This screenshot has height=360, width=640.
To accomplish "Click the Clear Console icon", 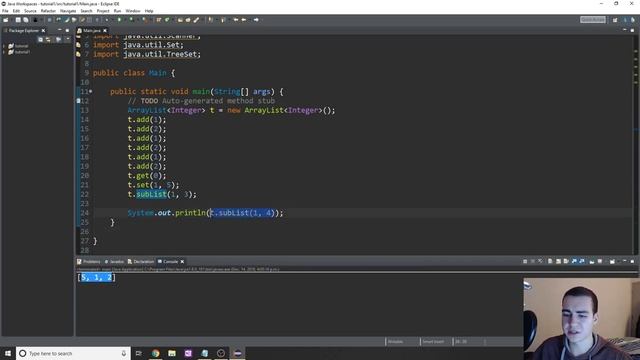I will point(550,261).
